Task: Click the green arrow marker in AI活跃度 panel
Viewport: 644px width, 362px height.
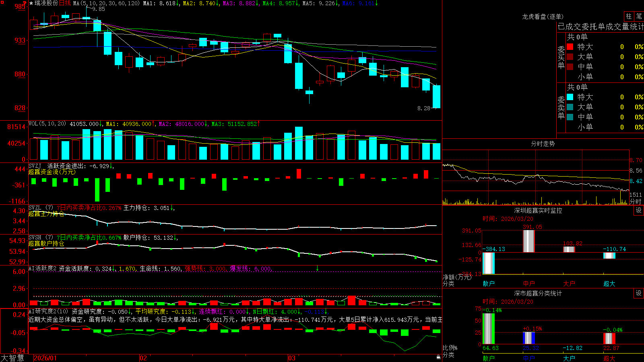Action: [318, 268]
